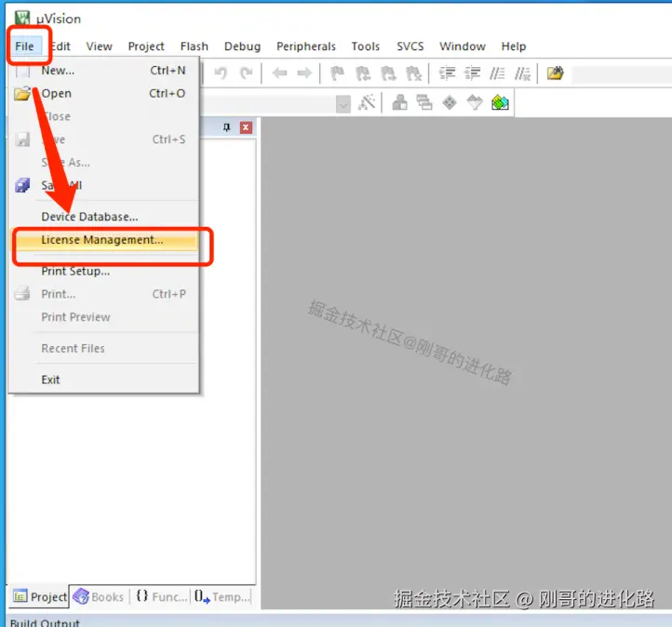Open the Window menu
Screen dimensions: 672x627
(x=463, y=47)
